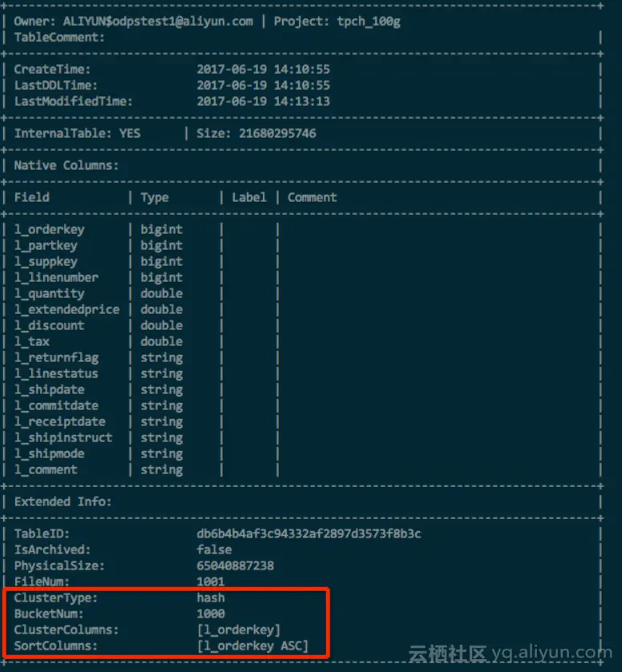Select the l_shipdate field name
The height and width of the screenshot is (672, 622).
click(50, 389)
